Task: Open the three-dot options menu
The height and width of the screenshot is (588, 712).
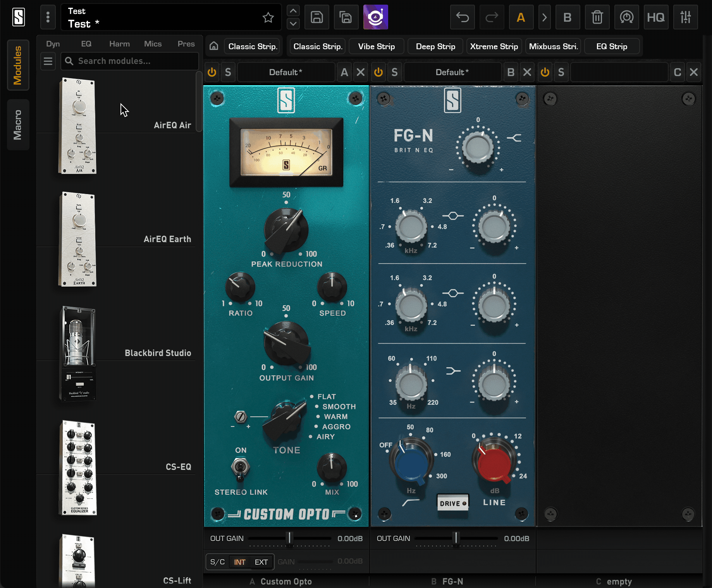Action: (48, 17)
